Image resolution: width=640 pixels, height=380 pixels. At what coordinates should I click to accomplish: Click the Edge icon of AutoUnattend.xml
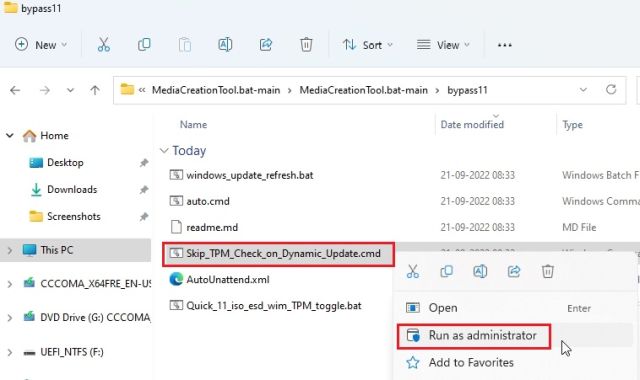176,279
